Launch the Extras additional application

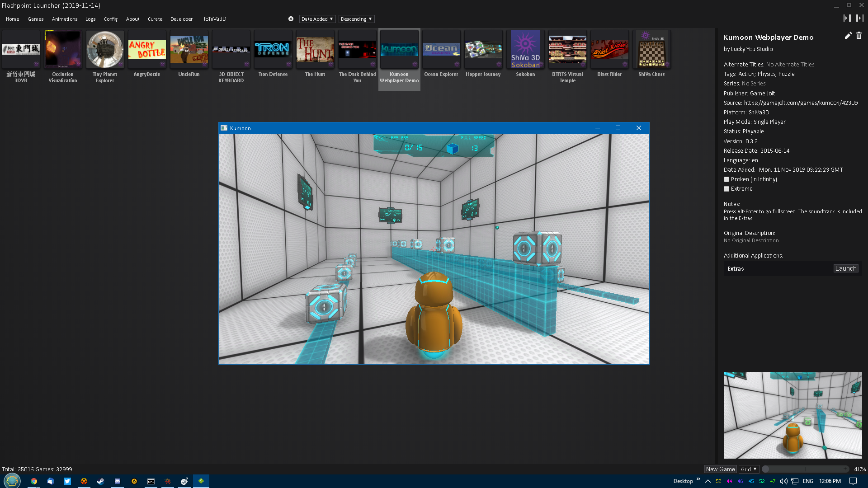(x=845, y=268)
